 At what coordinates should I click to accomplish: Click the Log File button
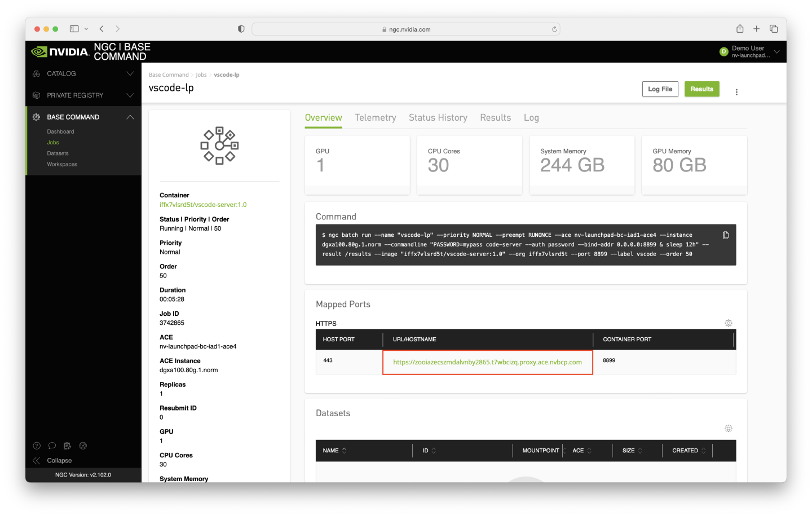click(x=660, y=89)
